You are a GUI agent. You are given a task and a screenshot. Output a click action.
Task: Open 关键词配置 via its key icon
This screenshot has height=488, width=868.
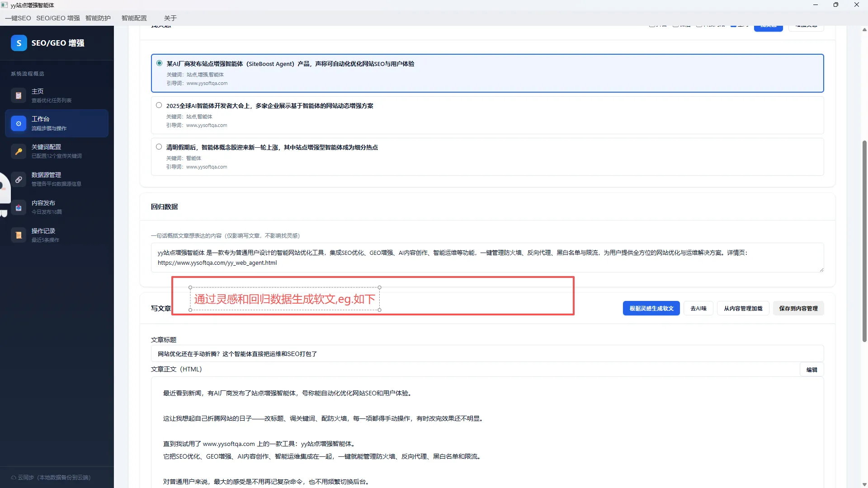click(x=19, y=151)
